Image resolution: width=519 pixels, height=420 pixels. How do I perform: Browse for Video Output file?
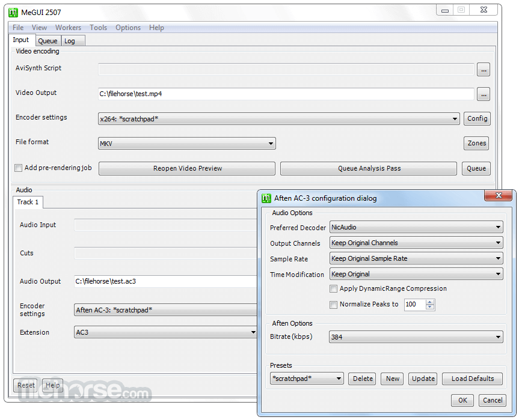(484, 94)
